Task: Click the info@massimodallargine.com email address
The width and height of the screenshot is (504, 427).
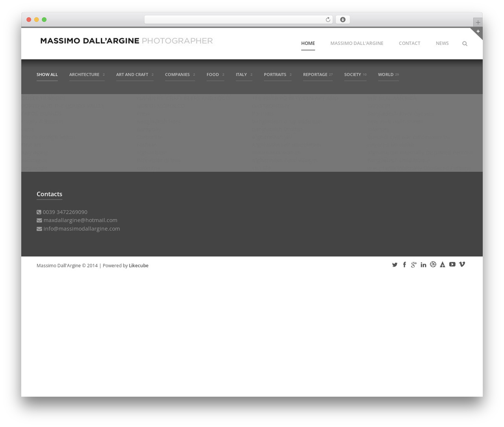Action: pos(82,229)
